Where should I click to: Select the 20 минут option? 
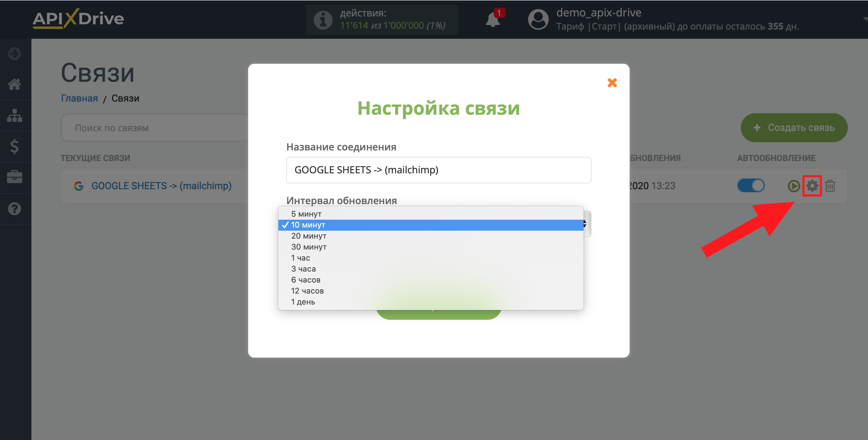point(431,236)
